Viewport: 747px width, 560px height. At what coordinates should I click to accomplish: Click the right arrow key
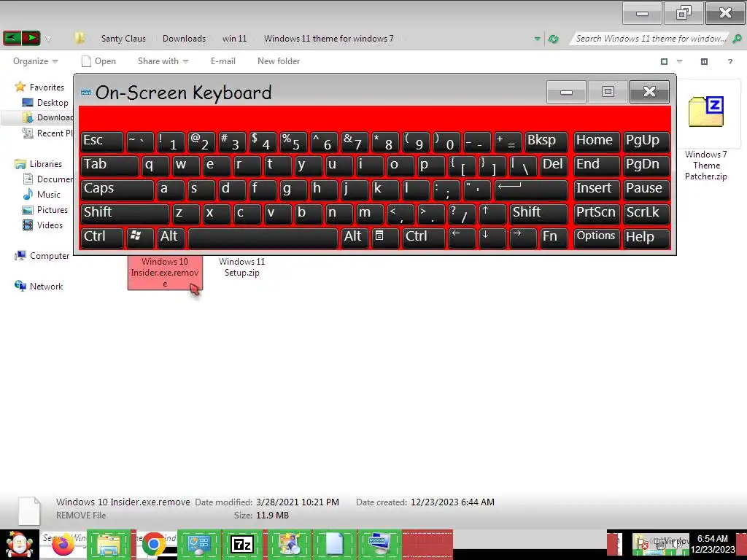point(523,238)
